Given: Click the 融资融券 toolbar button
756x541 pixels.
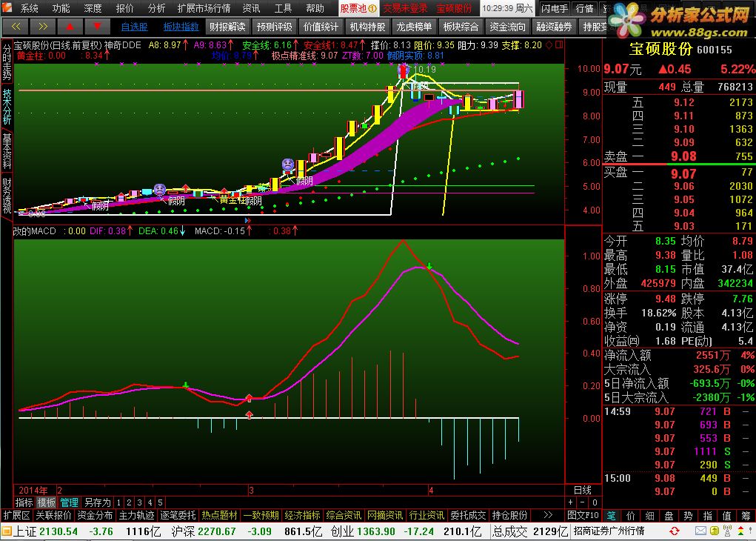Looking at the screenshot, I should point(554,27).
